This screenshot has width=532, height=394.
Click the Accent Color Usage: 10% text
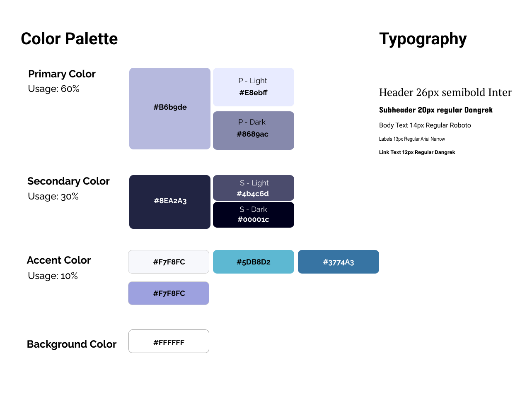tap(53, 276)
